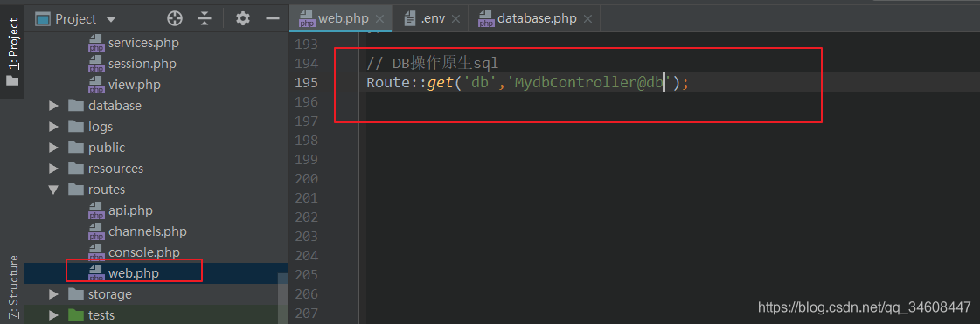
Task: Open channels.php in routes folder
Action: [148, 231]
